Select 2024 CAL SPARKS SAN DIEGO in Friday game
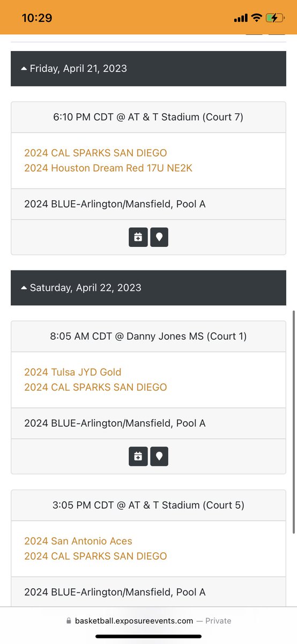The height and width of the screenshot is (644, 297). click(95, 153)
